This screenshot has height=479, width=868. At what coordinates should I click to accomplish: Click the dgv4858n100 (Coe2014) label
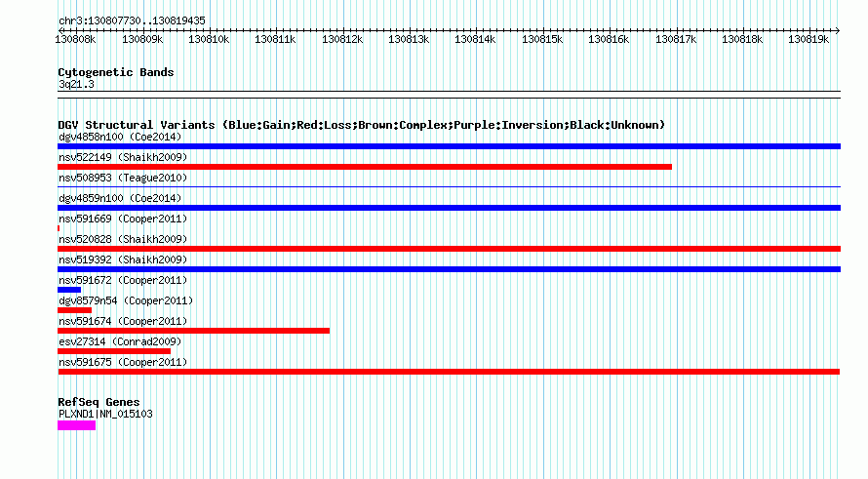tap(120, 137)
